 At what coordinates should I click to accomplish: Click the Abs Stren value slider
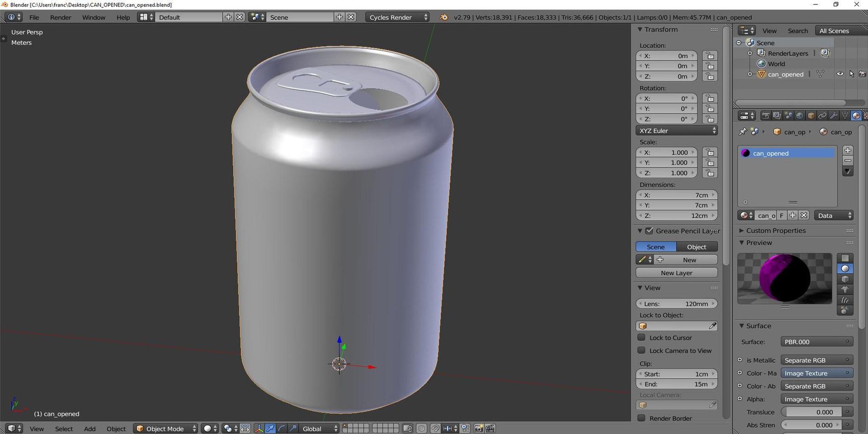[x=811, y=425]
